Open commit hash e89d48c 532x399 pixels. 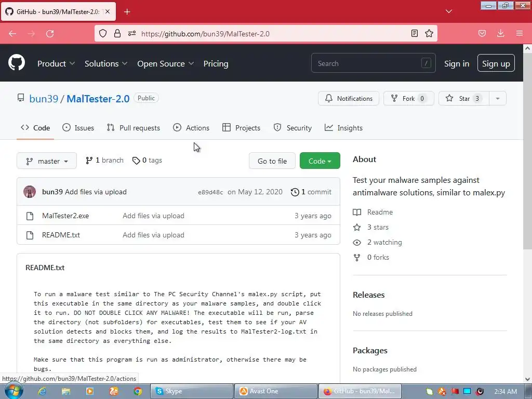coord(210,192)
